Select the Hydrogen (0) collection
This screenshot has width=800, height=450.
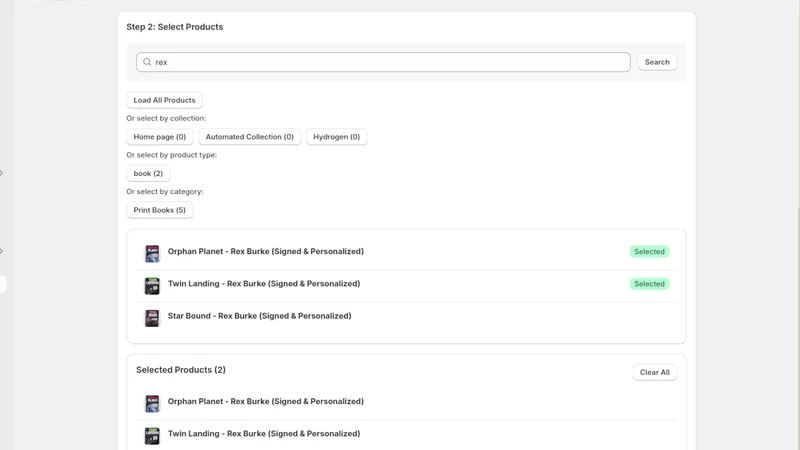tap(336, 137)
